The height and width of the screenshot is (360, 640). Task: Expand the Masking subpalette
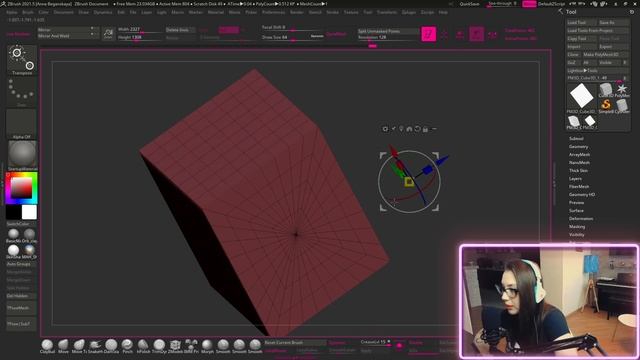pos(577,227)
